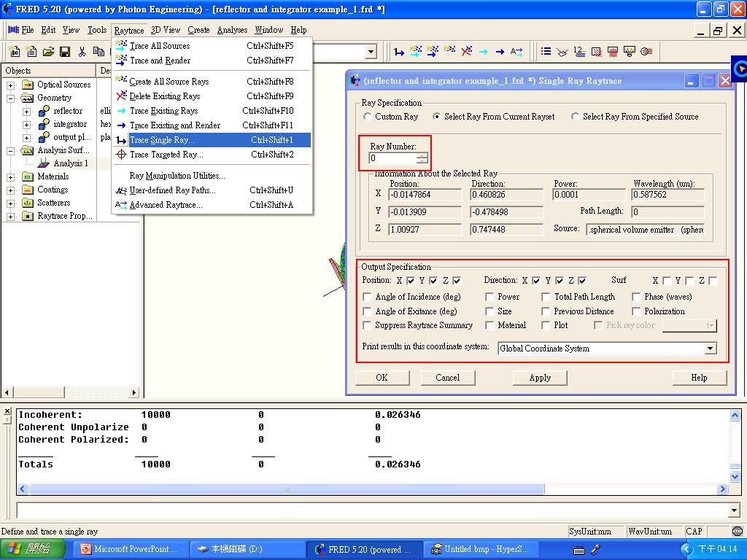Click the Delete Existing Rays toolbar icon
The width and height of the screenshot is (747, 560).
(466, 51)
